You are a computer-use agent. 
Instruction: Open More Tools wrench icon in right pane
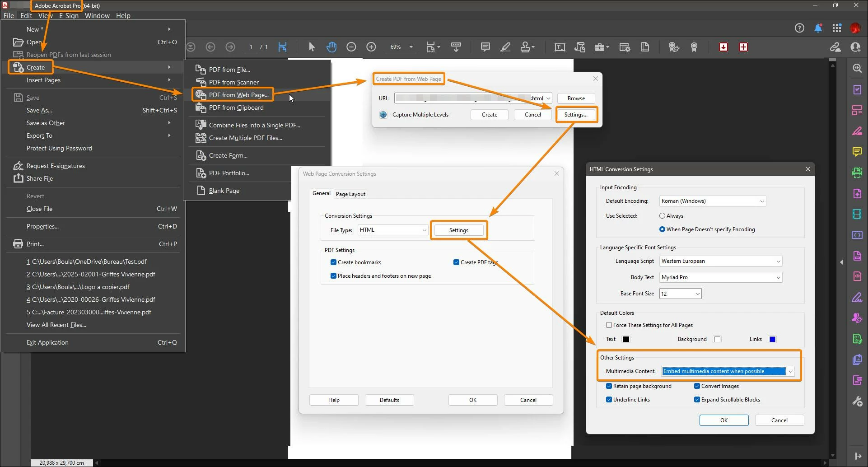point(857,401)
